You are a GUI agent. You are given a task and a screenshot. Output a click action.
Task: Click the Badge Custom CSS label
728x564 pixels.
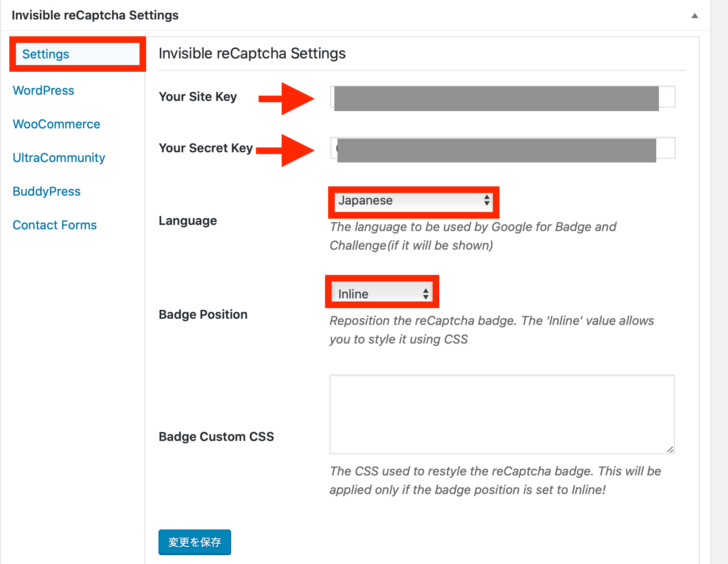(x=216, y=437)
